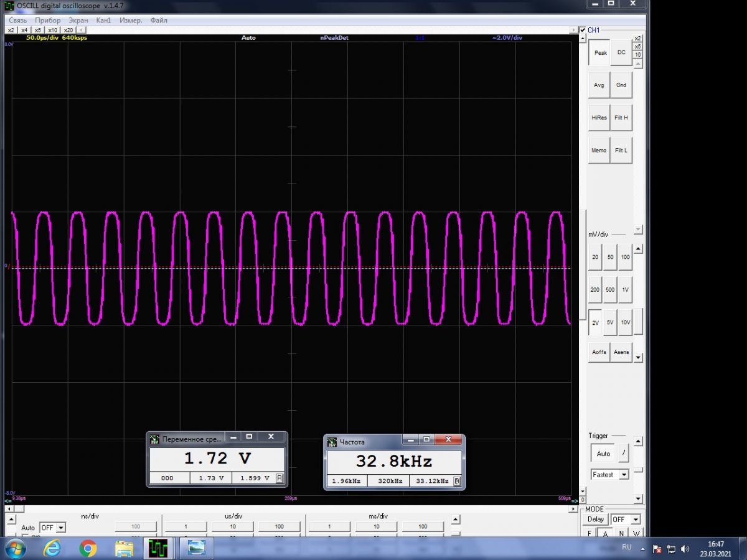Screen dimensions: 747x560
Task: Open Internet Explorer from the taskbar
Action: click(52, 548)
